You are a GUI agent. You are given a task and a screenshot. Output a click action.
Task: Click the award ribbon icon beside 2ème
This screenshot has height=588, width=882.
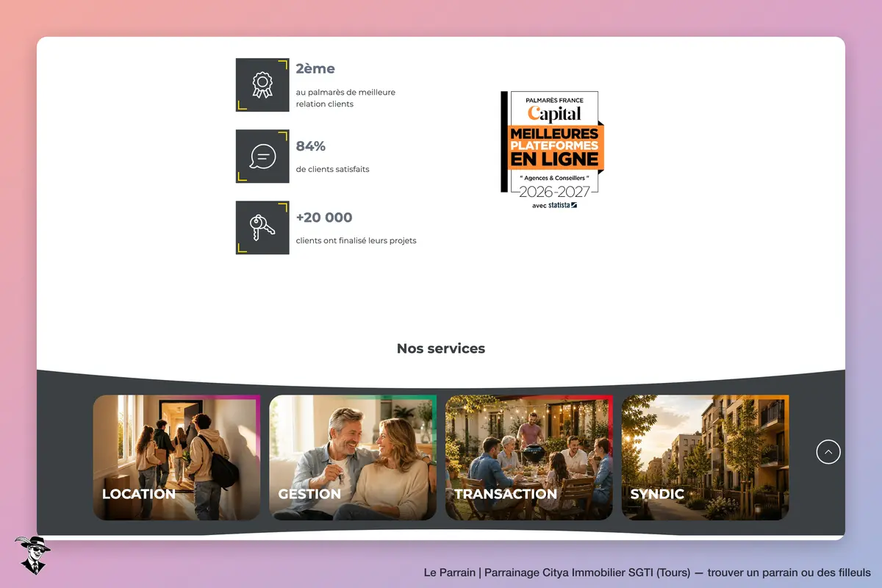(262, 85)
